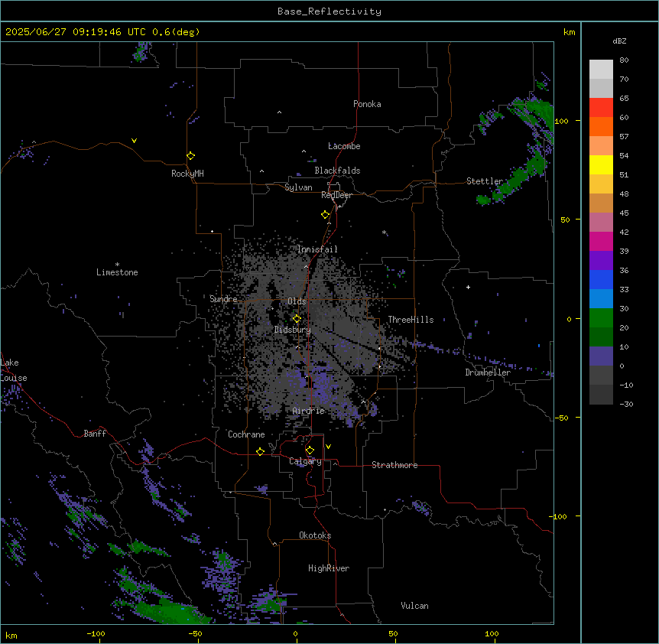Click the -50 tick on the bottom axis
Image resolution: width=659 pixels, height=644 pixels.
196,633
